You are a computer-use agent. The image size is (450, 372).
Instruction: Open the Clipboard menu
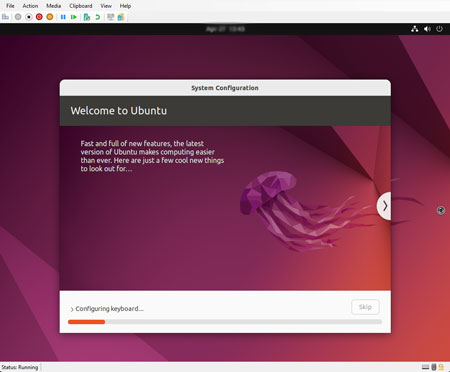81,6
